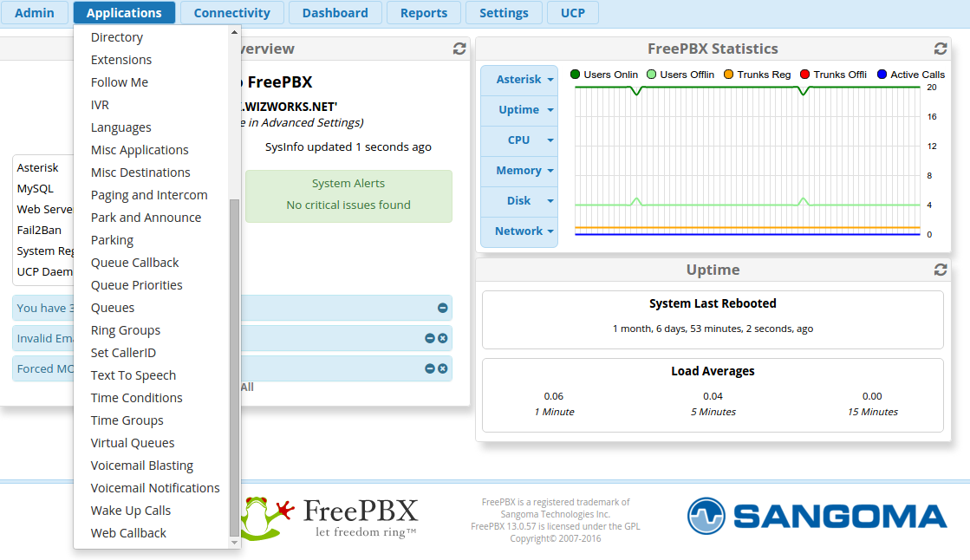Collapse the 'You have 3' notification with minus icon
The width and height of the screenshot is (970, 560).
click(x=442, y=308)
